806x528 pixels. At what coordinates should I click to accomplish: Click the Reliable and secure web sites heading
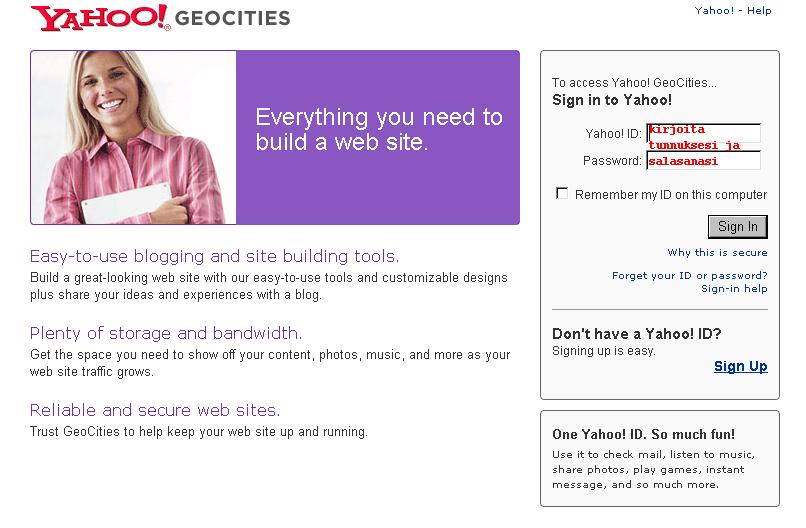155,410
